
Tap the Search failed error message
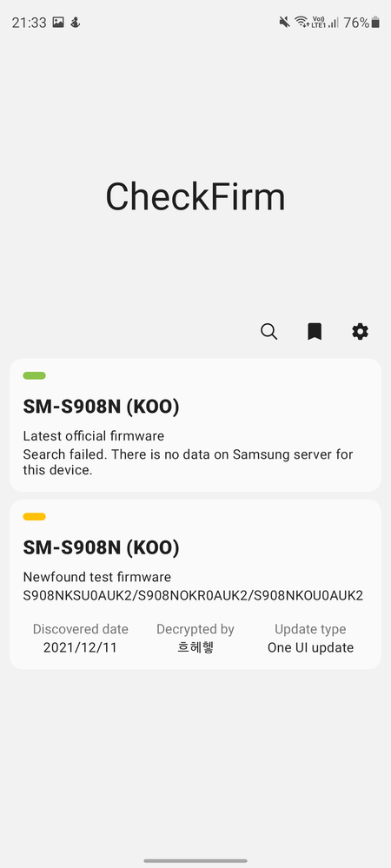(x=188, y=462)
